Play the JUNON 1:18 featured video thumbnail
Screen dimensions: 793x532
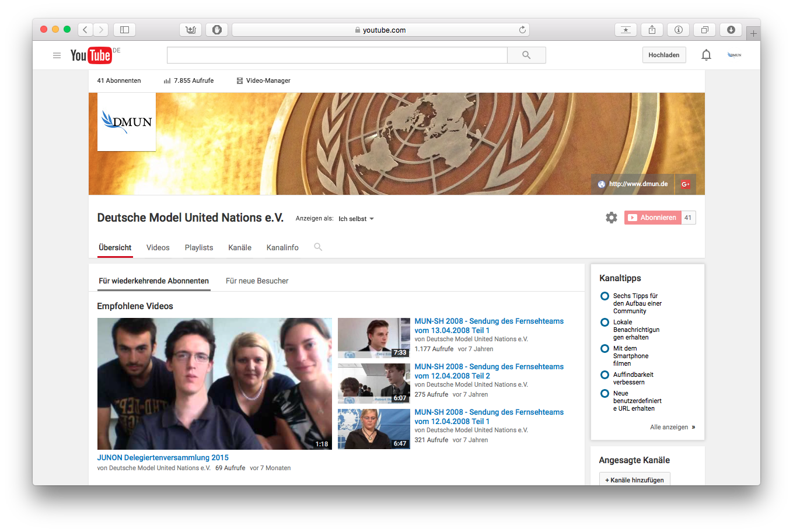[x=214, y=384]
